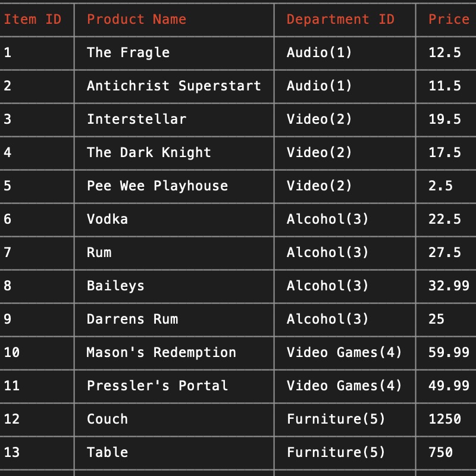The width and height of the screenshot is (476, 476).
Task: Click the Pee Wee Playhouse entry
Action: tap(157, 186)
